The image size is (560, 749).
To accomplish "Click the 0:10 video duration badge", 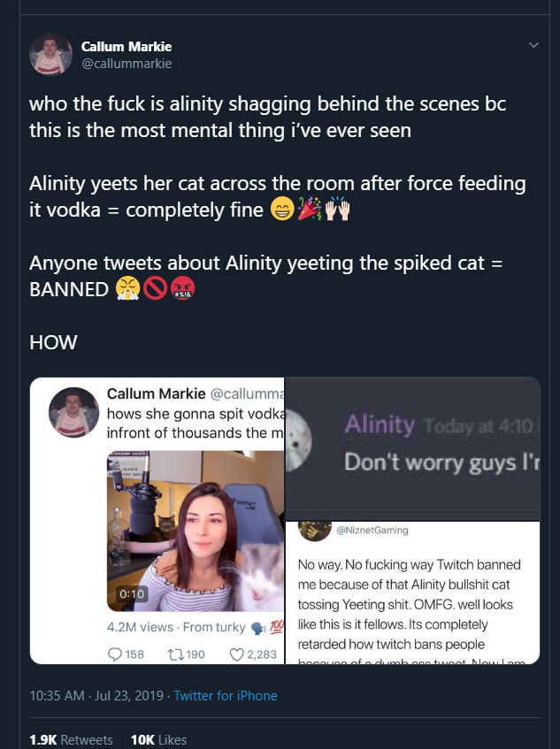I will pyautogui.click(x=132, y=593).
